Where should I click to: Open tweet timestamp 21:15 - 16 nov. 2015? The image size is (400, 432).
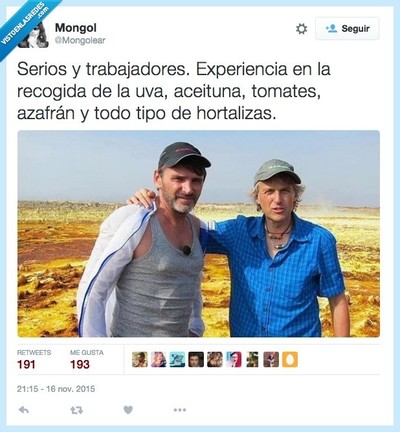coord(56,389)
